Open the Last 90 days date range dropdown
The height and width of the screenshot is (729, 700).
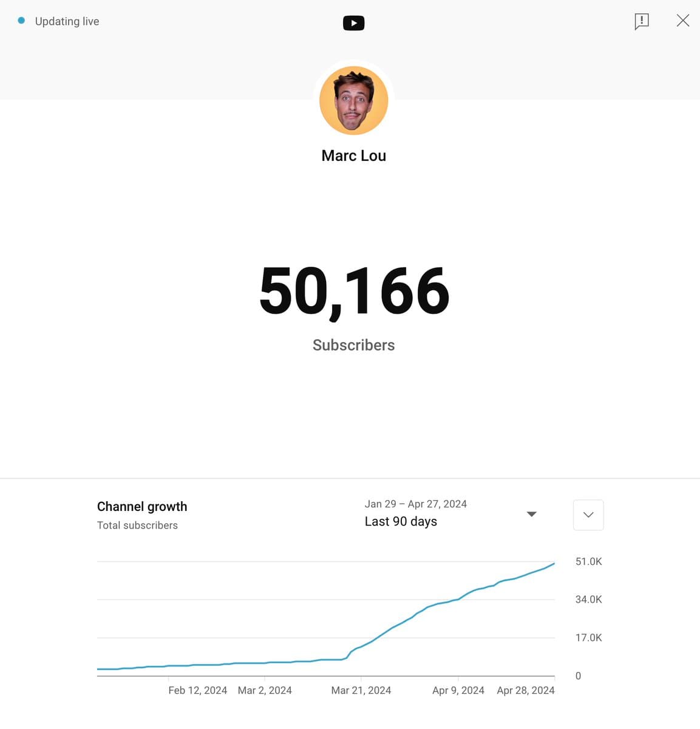(x=450, y=514)
